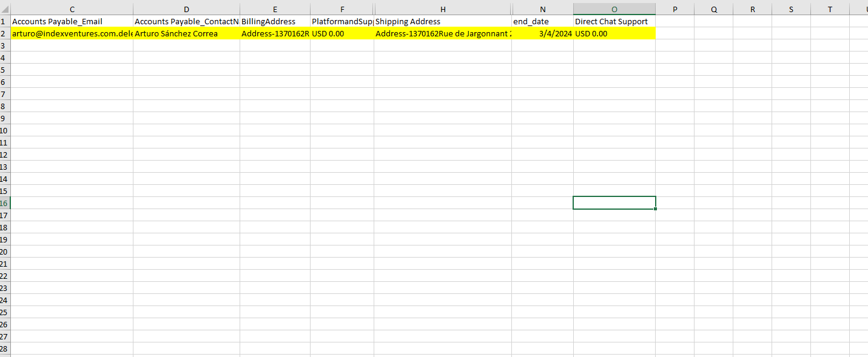Select row 16 header
868x357 pixels.
[5, 203]
